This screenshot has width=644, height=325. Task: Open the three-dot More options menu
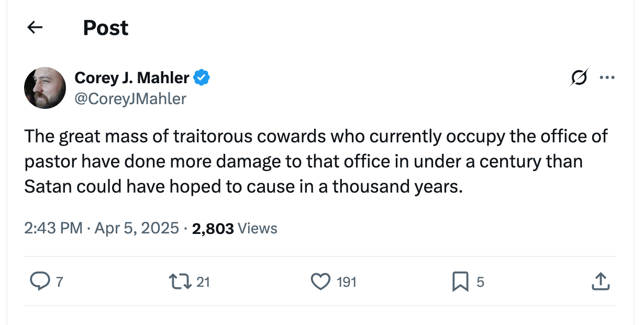pos(607,78)
